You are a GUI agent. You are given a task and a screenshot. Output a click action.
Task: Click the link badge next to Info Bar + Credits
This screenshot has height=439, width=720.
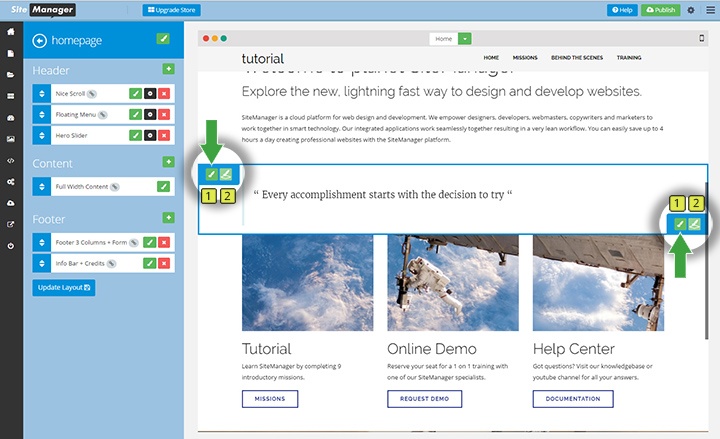coord(112,264)
